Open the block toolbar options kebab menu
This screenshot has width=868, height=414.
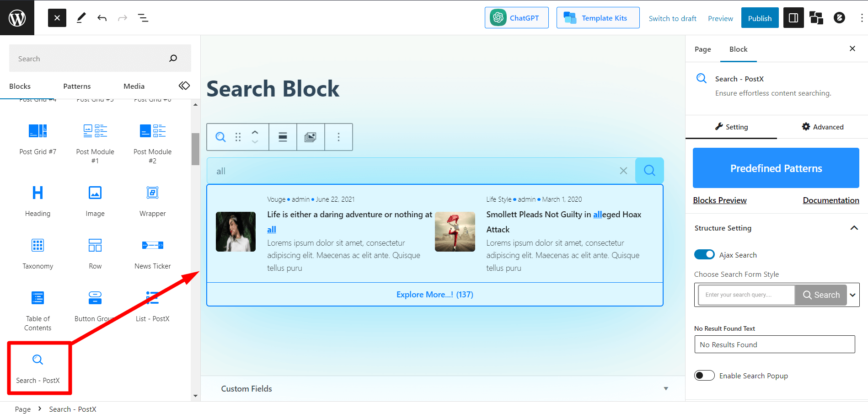(x=338, y=137)
